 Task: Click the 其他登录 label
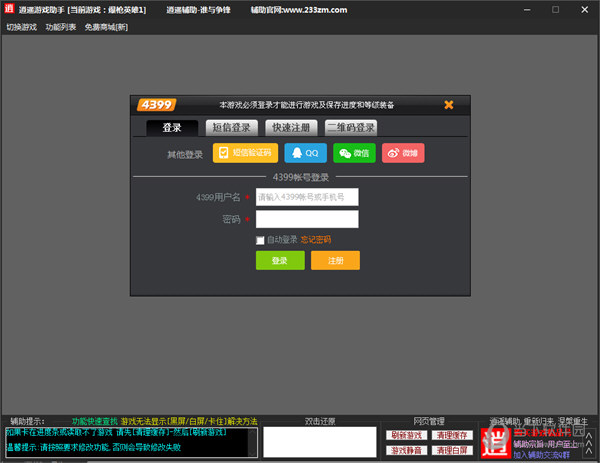click(185, 155)
